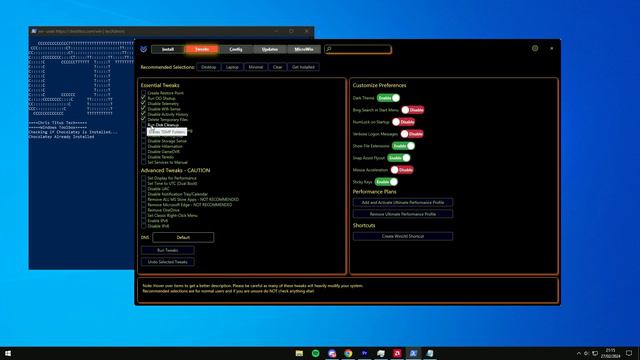This screenshot has height=360, width=640.
Task: Check Disable Teredo
Action: pyautogui.click(x=143, y=157)
